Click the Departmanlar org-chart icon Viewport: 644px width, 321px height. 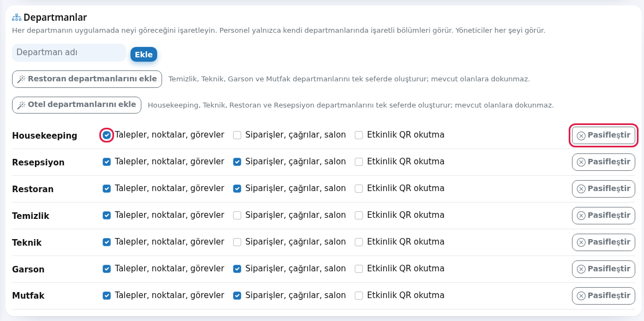pyautogui.click(x=16, y=17)
